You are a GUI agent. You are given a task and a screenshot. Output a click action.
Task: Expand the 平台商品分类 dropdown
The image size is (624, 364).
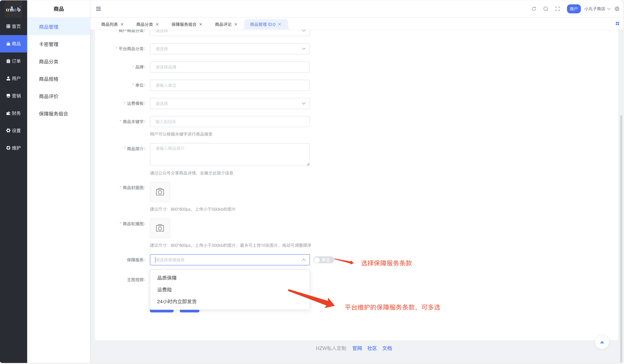[x=230, y=49]
